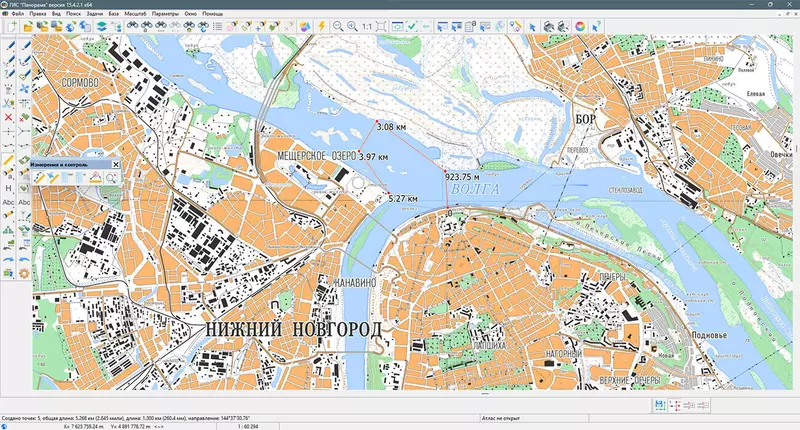The height and width of the screenshot is (430, 800).
Task: Click the red X delete tool in the left toolbar
Action: pyautogui.click(x=9, y=116)
